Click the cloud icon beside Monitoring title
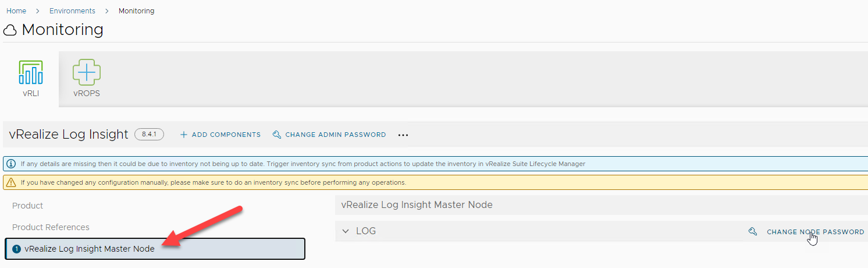Viewport: 868px width, 268px height. point(10,30)
